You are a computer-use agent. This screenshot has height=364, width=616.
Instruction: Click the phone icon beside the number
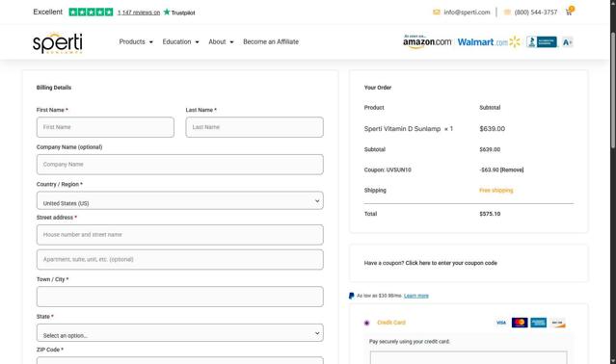(x=507, y=13)
